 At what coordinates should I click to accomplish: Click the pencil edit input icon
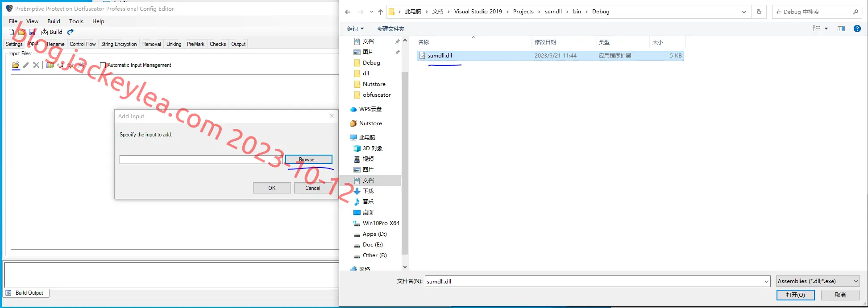[x=26, y=65]
